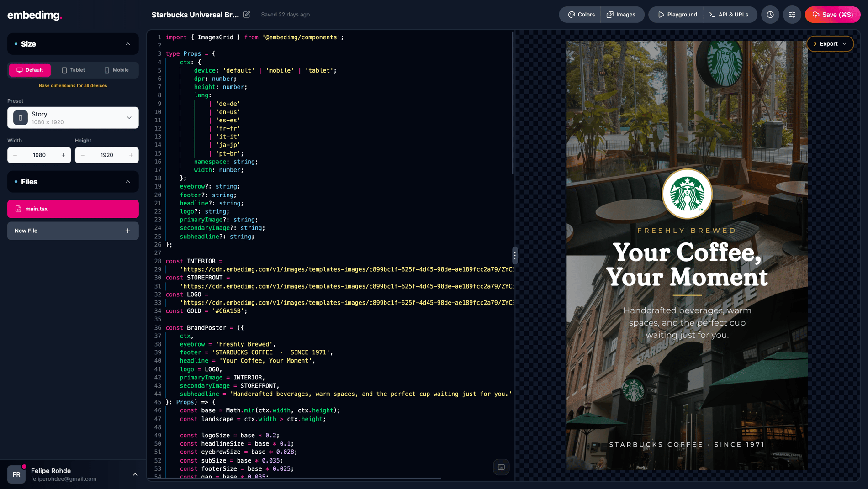868x489 pixels.
Task: Click the FR user avatar
Action: tap(16, 474)
